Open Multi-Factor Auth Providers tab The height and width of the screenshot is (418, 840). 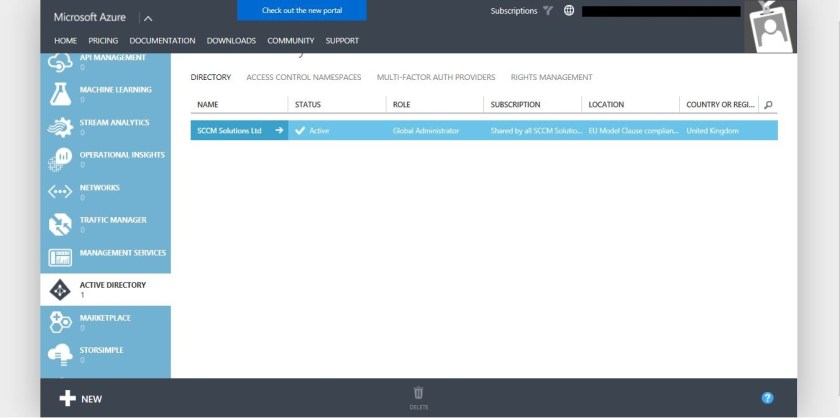click(436, 77)
